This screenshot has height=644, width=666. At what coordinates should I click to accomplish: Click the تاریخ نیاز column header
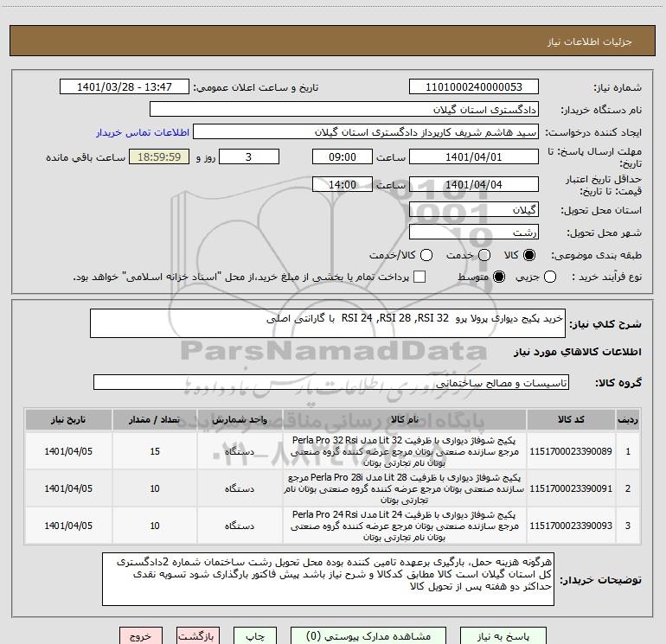68,419
